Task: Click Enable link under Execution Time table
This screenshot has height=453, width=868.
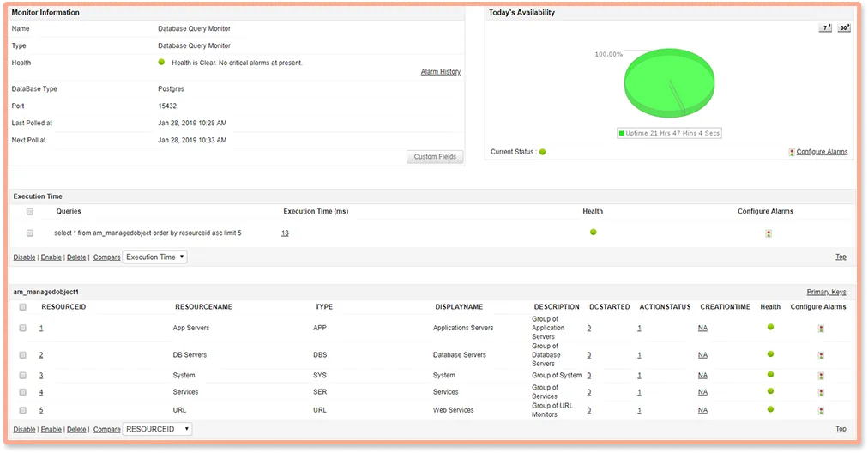Action: (51, 257)
